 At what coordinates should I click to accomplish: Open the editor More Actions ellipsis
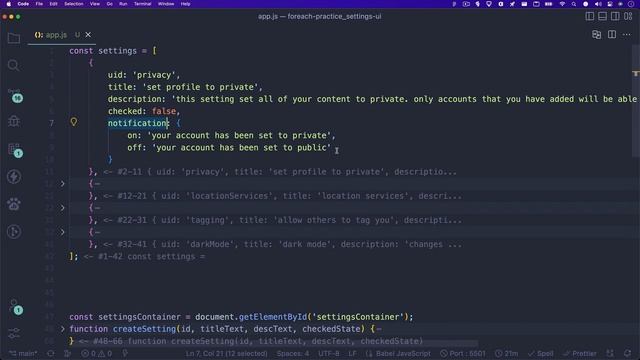click(x=627, y=35)
